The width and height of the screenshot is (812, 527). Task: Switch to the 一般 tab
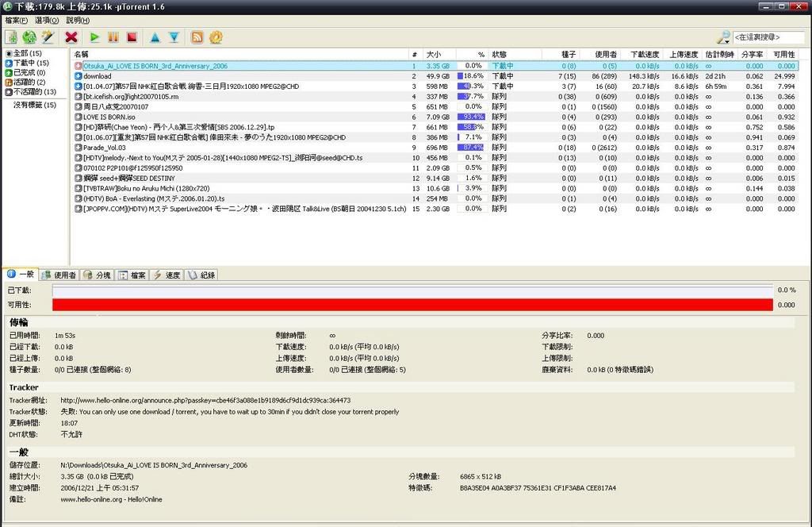pos(20,274)
